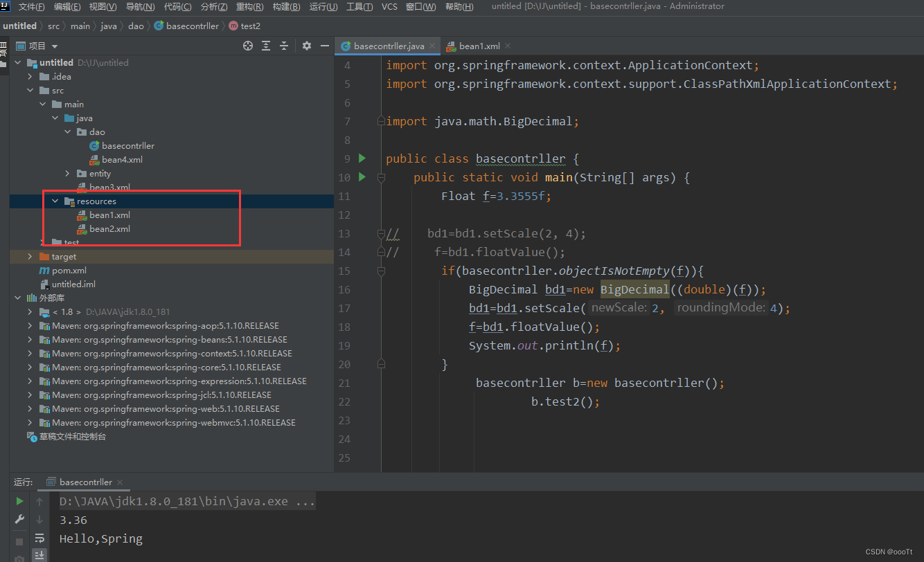Toggle scroll to end in the run console

39,555
